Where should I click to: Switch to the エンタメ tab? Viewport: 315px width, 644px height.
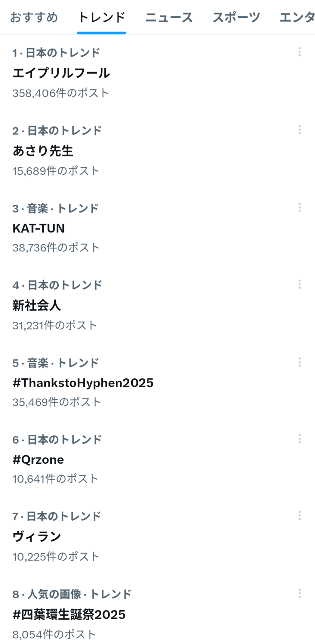coord(297,17)
